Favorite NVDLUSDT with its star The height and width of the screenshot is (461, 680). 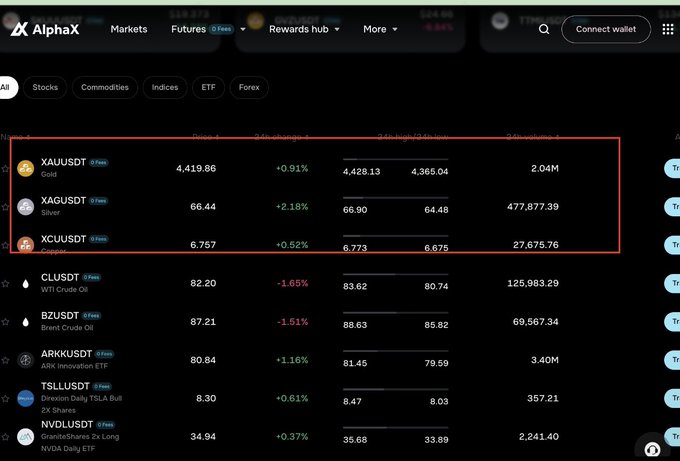tap(5, 437)
